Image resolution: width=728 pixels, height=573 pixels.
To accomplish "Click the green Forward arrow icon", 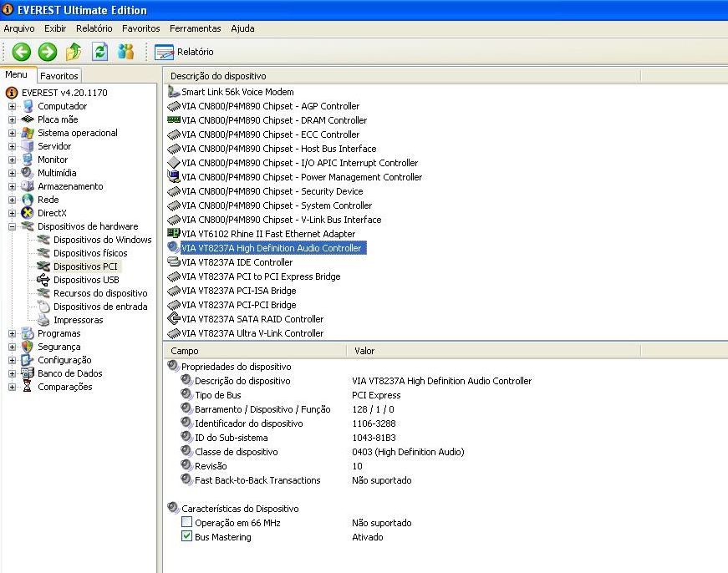I will coord(48,51).
